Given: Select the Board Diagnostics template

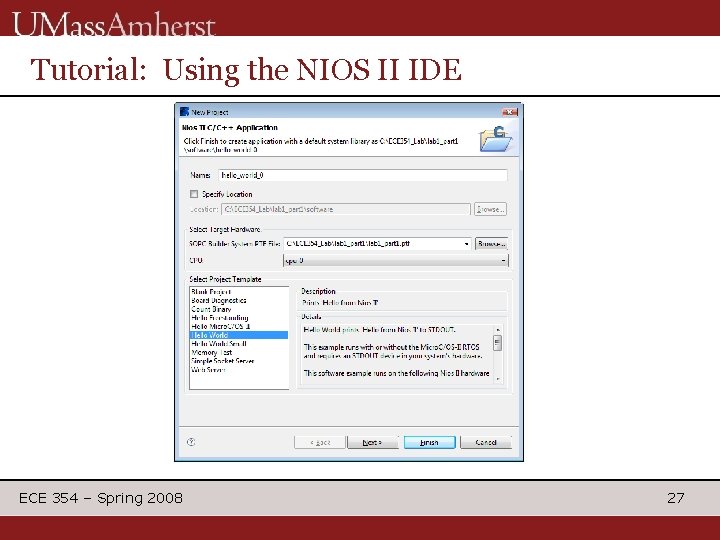Looking at the screenshot, I should [239, 300].
